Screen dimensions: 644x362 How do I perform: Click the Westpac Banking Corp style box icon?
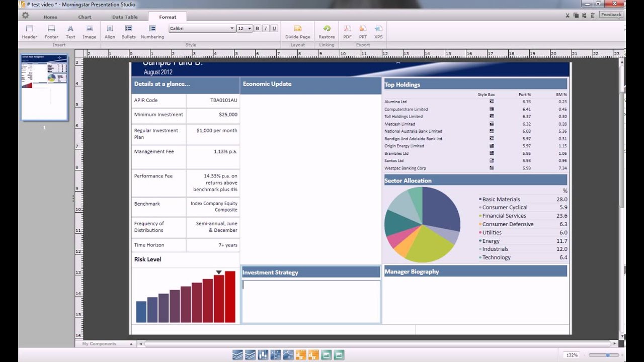point(492,168)
